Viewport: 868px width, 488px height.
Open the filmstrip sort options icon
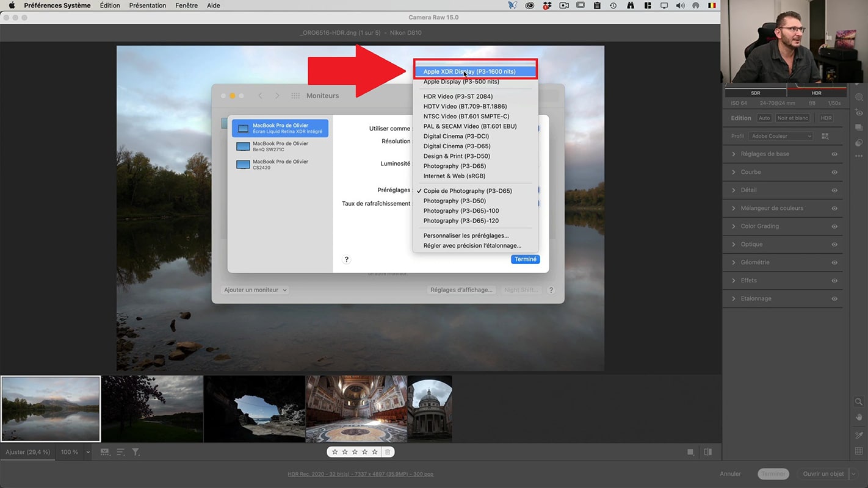point(120,452)
